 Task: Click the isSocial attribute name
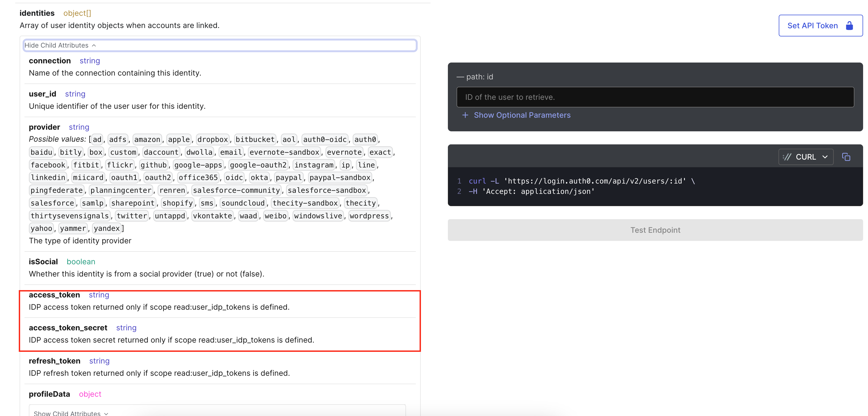click(43, 262)
